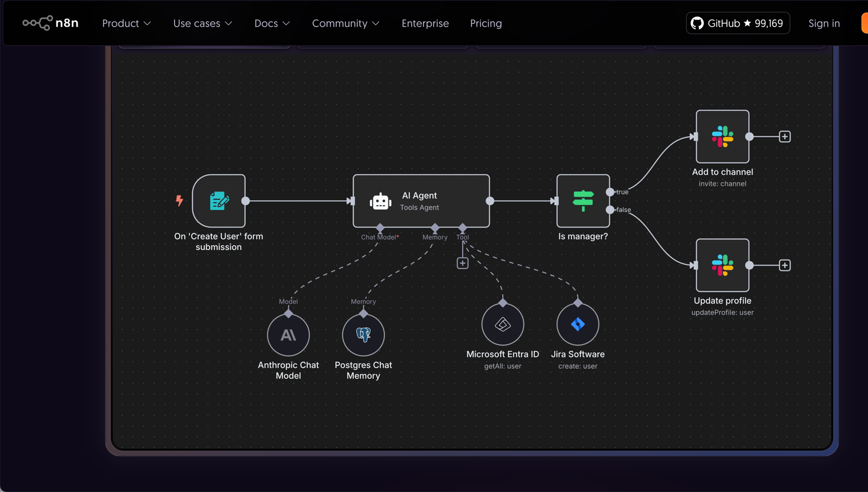Click the 'Is manager?' label

(x=583, y=236)
